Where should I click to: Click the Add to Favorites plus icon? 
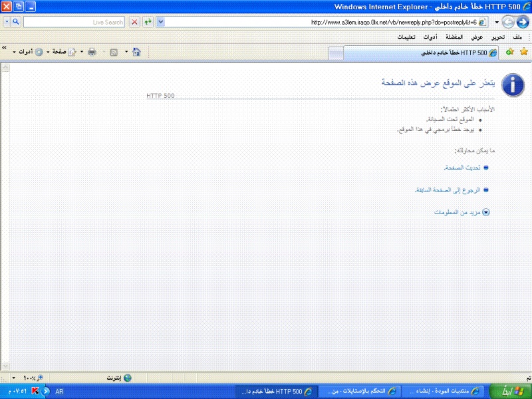pyautogui.click(x=509, y=52)
